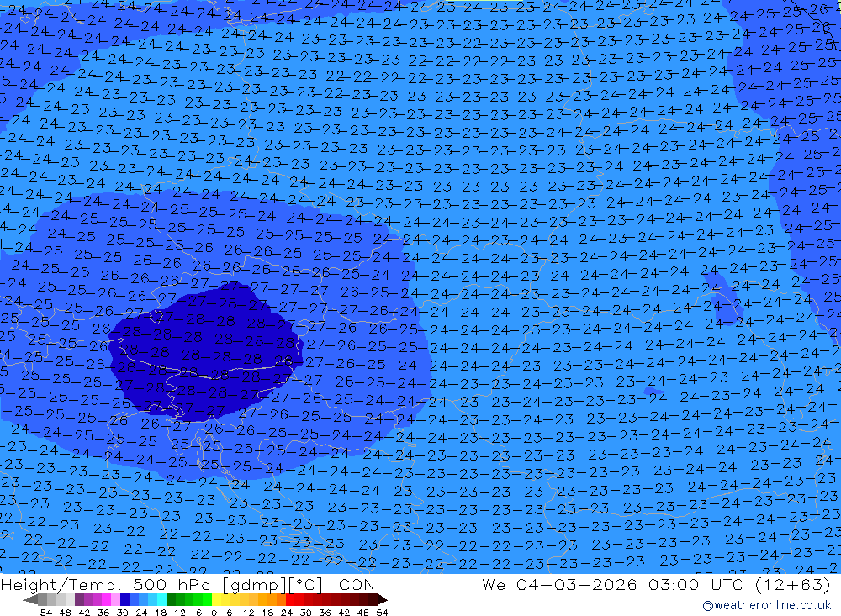This screenshot has height=616, width=841.
Task: Pick the bright yellow swatch above 0
Action: (217, 599)
